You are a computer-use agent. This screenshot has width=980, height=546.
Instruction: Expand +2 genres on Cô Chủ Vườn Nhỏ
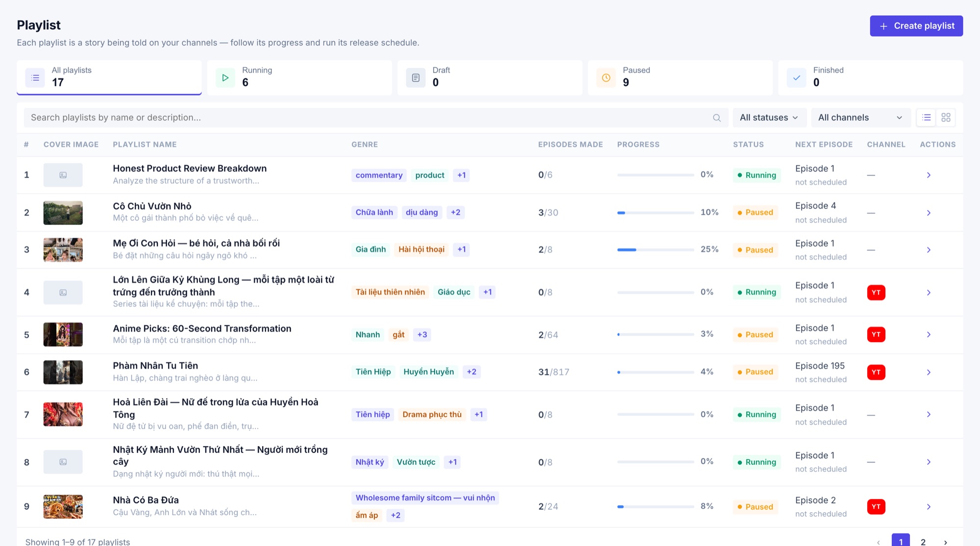point(456,212)
